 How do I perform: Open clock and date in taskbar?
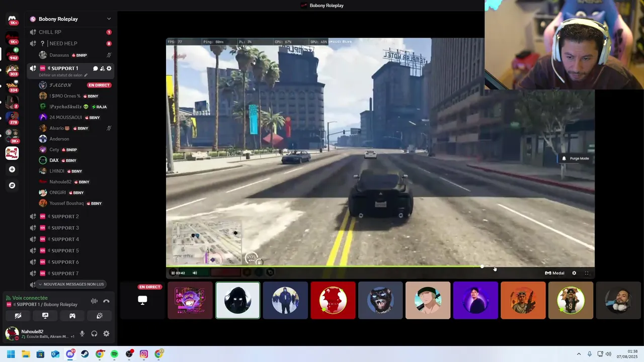[x=627, y=354]
